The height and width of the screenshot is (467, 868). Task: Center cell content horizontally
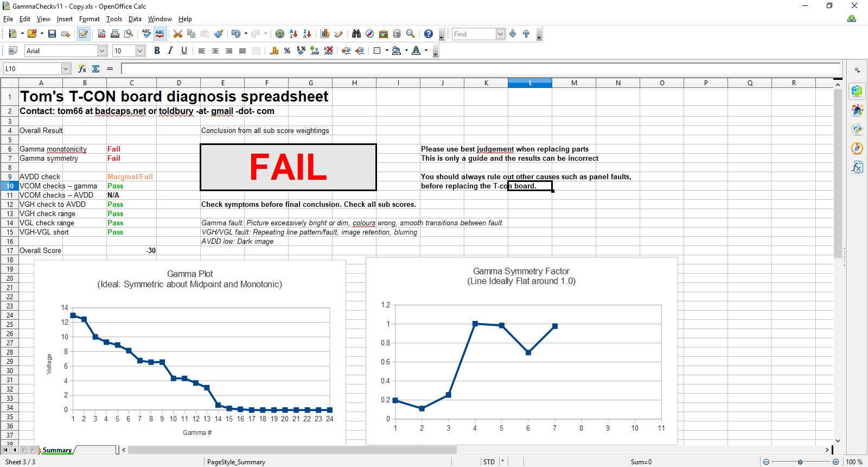tap(215, 51)
